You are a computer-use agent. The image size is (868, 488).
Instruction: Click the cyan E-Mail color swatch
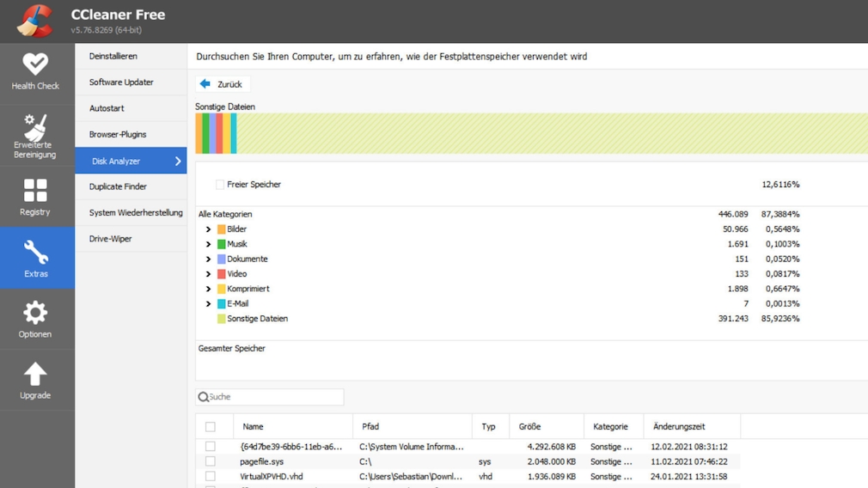click(x=222, y=304)
